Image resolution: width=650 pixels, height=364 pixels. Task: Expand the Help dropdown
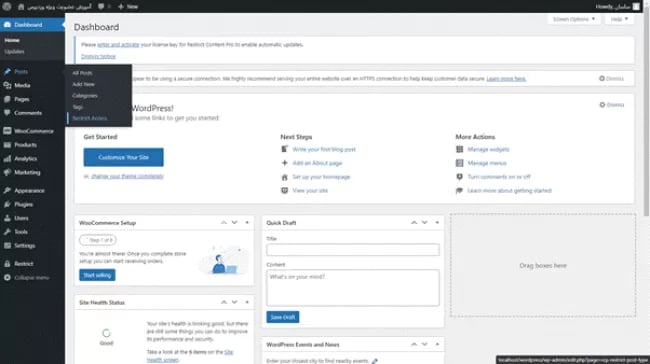click(619, 19)
